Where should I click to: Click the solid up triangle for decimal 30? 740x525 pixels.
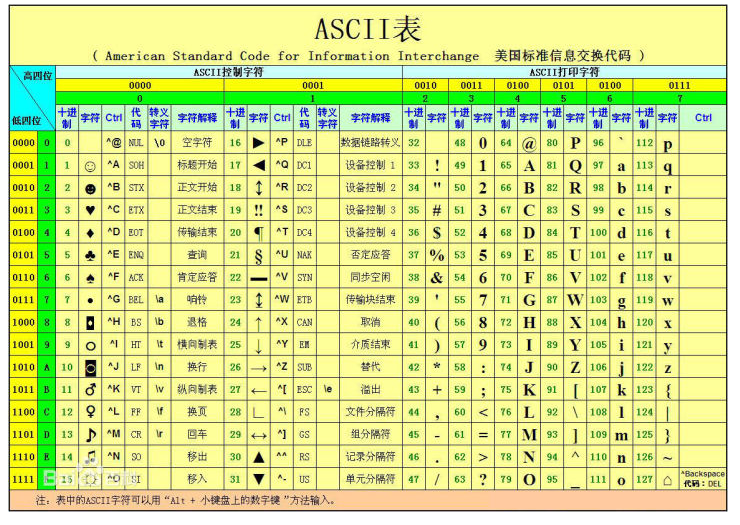[259, 457]
